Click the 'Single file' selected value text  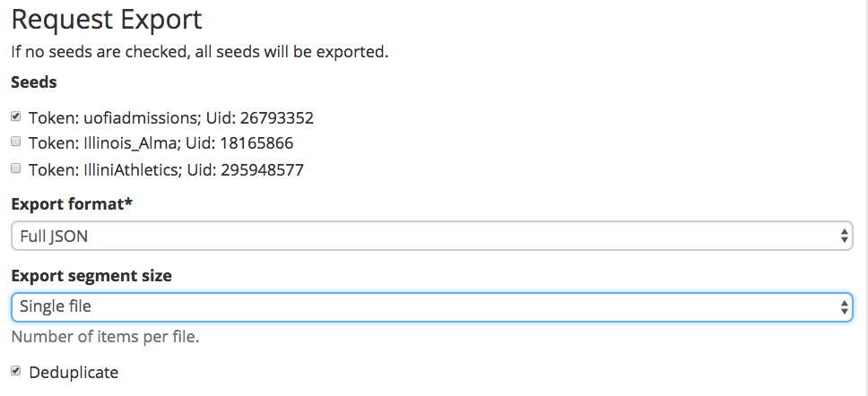coord(56,306)
